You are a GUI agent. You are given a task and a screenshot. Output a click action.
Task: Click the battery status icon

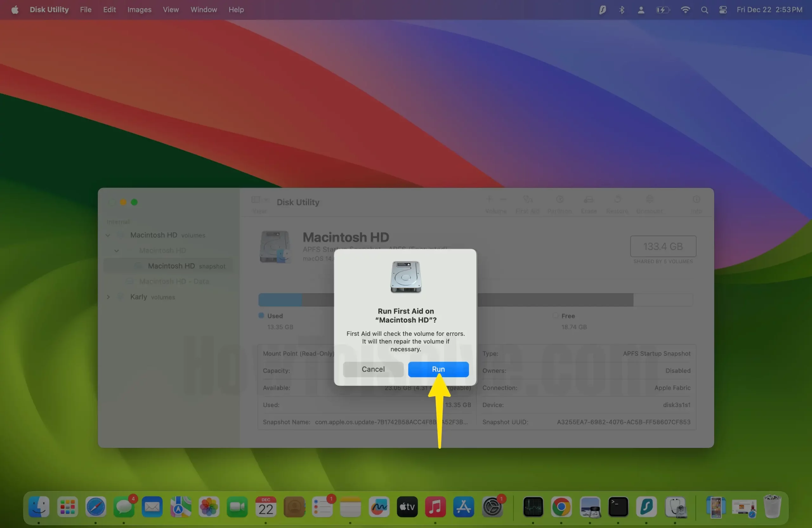pos(663,10)
